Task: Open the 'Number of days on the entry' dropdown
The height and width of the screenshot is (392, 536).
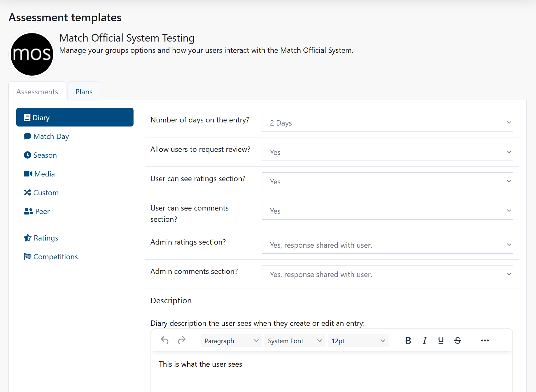Action: [387, 122]
